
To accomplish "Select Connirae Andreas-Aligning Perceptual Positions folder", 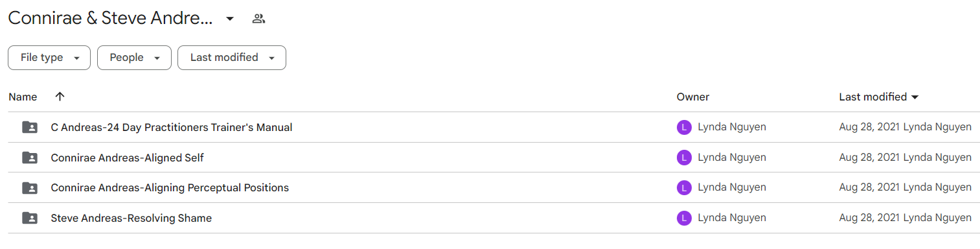I will click(x=170, y=188).
